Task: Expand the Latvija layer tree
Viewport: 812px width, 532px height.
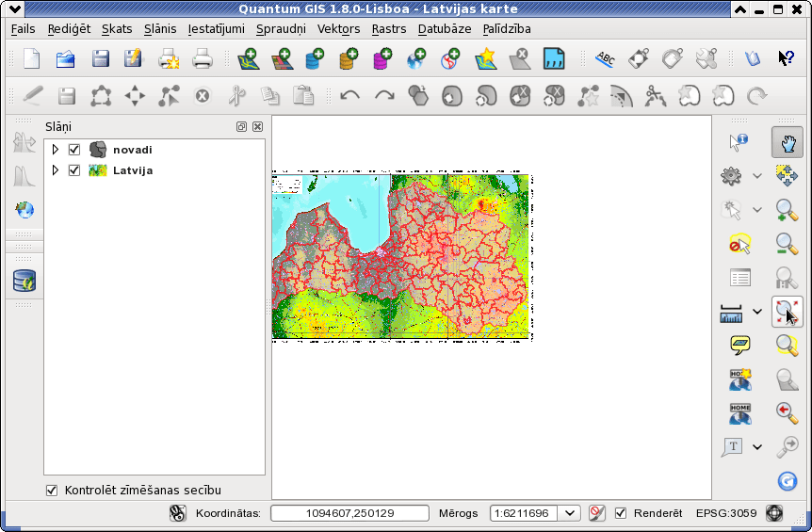Action: [55, 170]
